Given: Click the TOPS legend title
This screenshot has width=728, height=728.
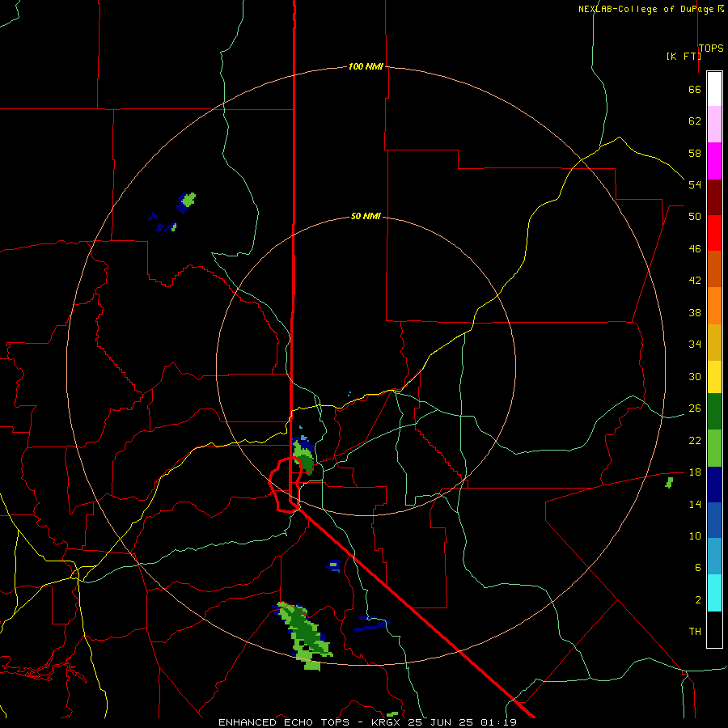Looking at the screenshot, I should click(711, 48).
